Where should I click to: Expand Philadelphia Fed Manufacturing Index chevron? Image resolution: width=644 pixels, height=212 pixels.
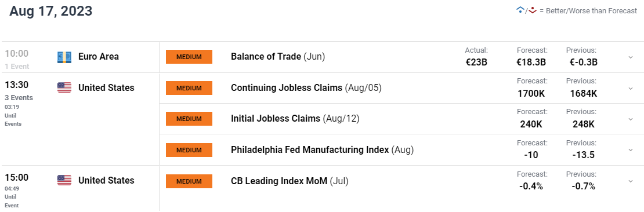631,149
